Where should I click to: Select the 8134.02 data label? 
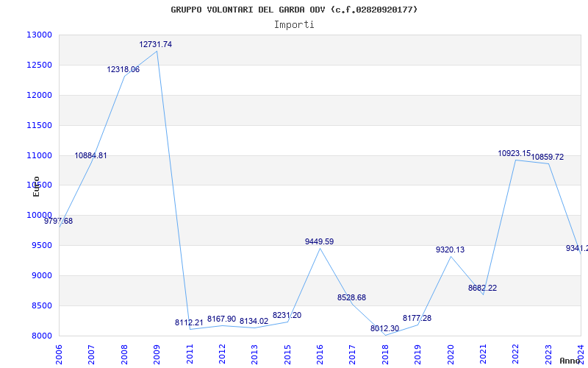[254, 322]
